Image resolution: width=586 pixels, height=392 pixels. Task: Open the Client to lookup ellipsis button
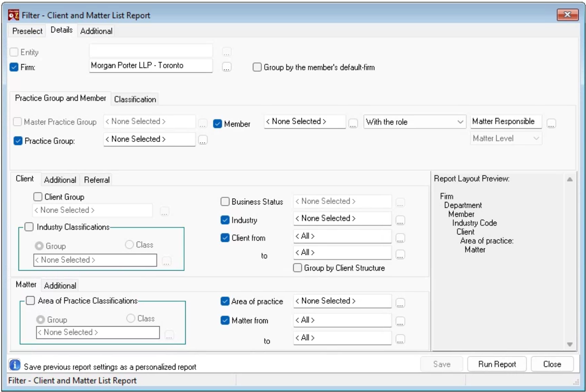coord(400,255)
